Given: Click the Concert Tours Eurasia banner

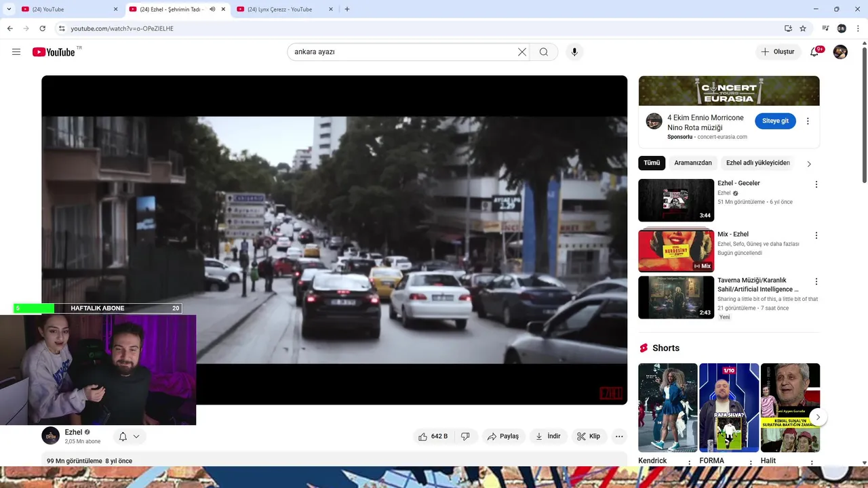Looking at the screenshot, I should [x=729, y=91].
